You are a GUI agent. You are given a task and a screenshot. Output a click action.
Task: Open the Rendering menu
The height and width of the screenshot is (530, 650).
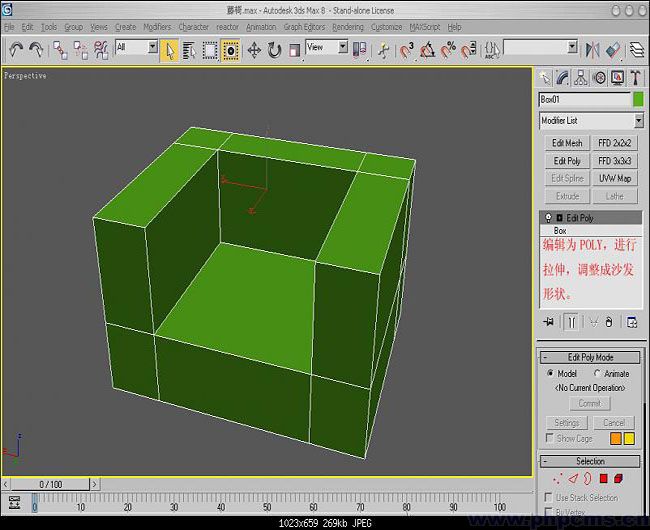click(347, 27)
